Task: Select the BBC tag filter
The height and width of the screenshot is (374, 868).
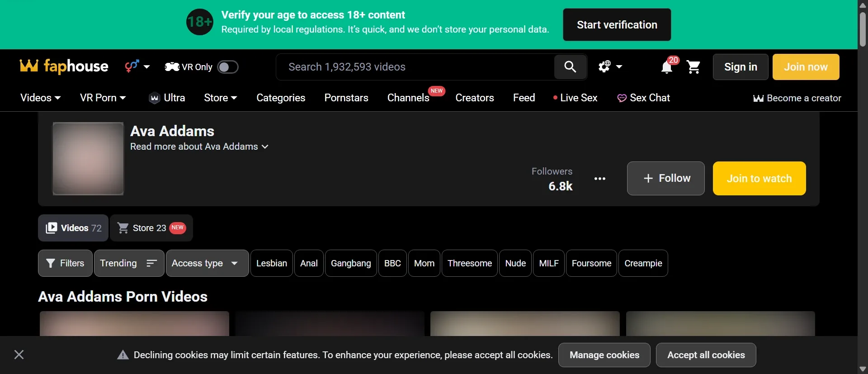Action: pos(392,263)
